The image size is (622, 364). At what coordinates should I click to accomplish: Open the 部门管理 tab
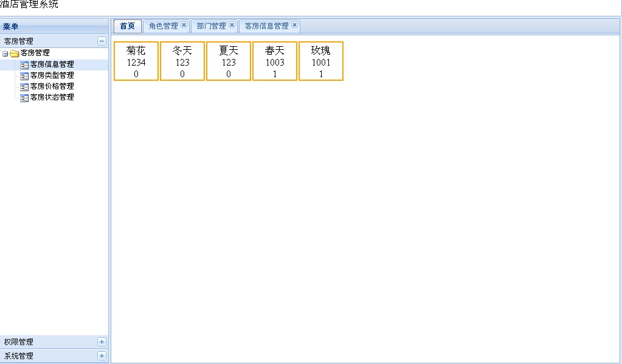click(211, 26)
